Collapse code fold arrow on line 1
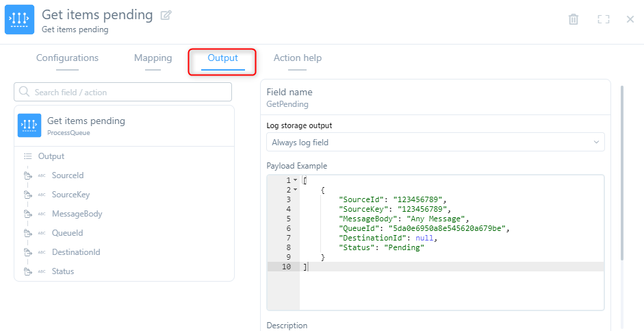644x331 pixels. click(295, 180)
